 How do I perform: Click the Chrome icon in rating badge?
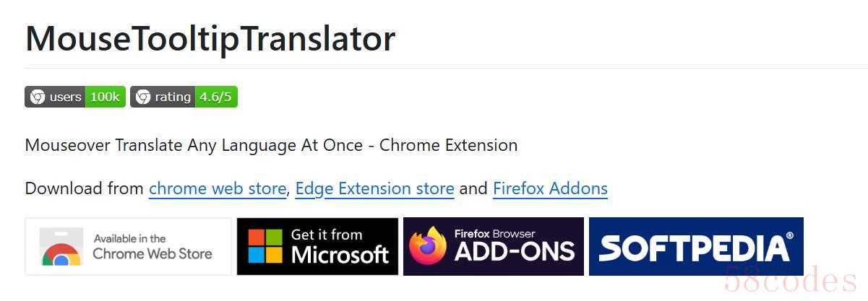(143, 97)
